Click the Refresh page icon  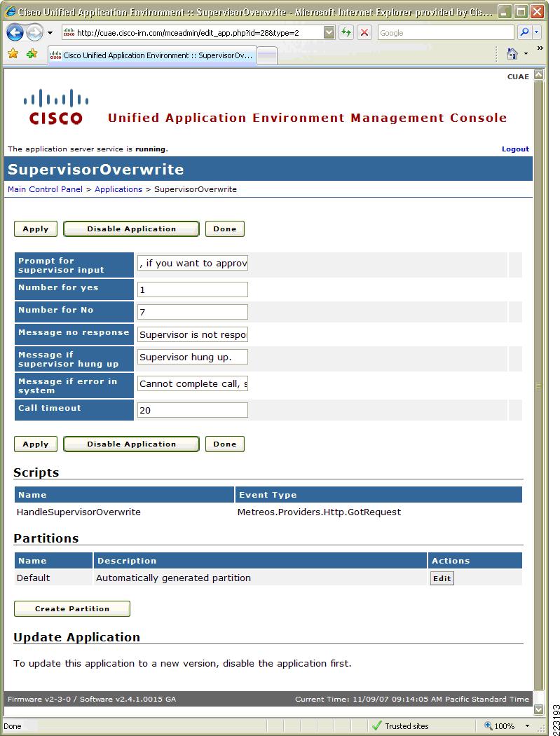point(346,32)
